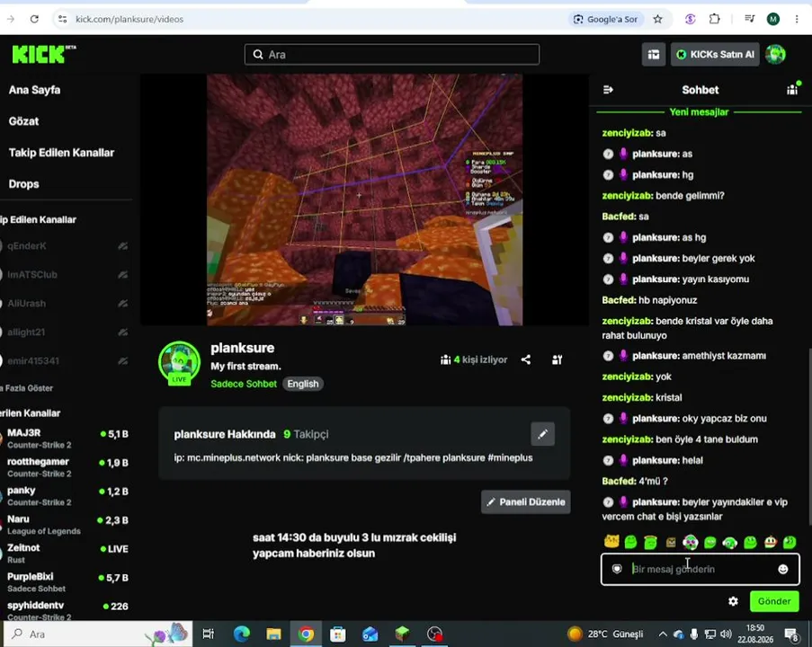Open the emoji picker smiley icon

(x=783, y=570)
